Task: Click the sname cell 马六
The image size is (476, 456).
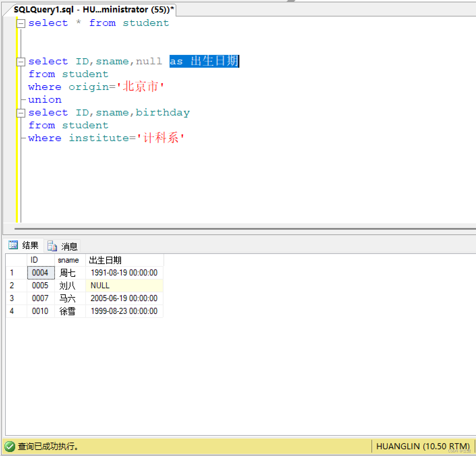Action: [x=70, y=298]
